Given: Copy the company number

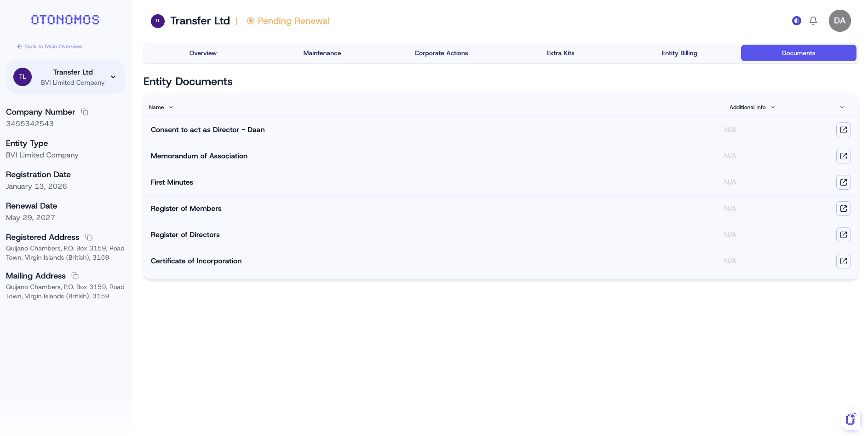Looking at the screenshot, I should point(85,112).
